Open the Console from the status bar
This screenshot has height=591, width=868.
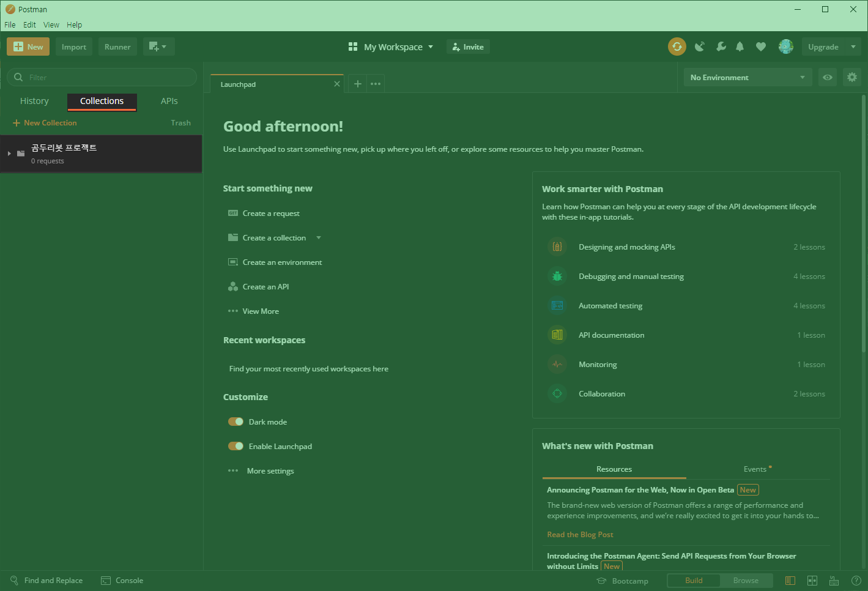point(122,581)
